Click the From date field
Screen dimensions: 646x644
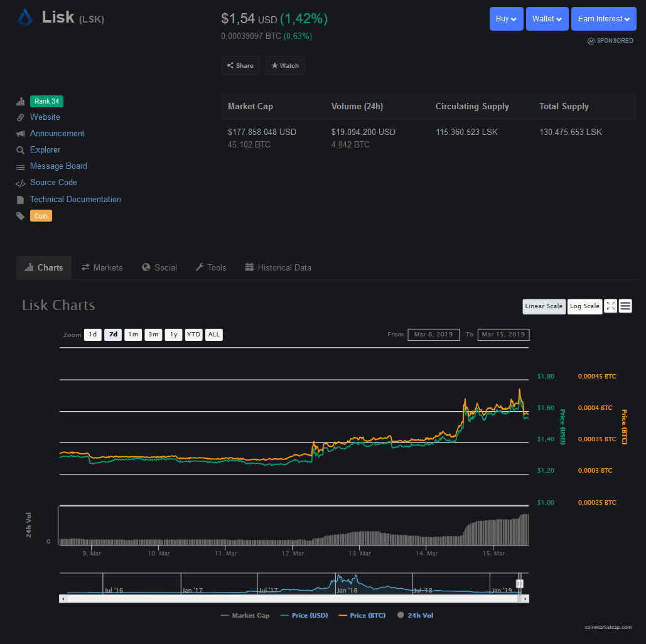(x=433, y=335)
